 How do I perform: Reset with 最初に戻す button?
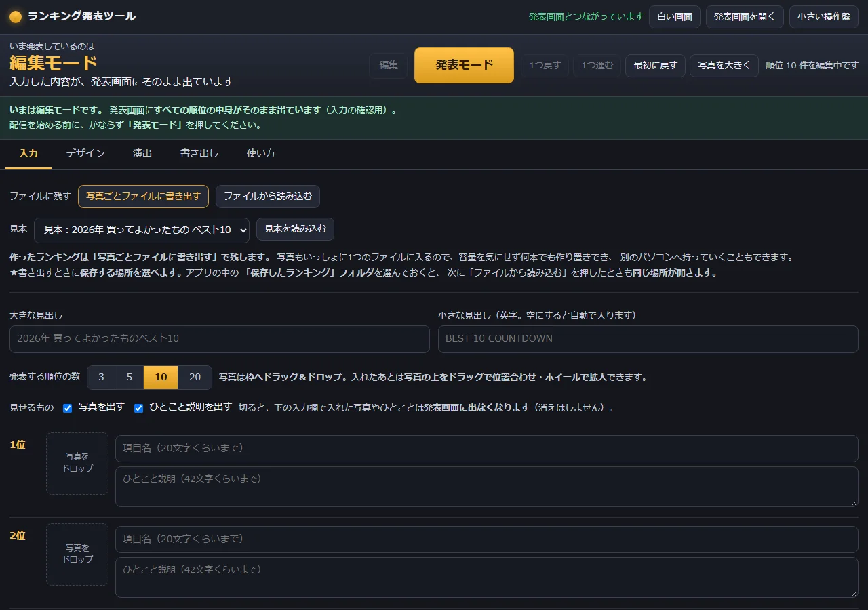tap(655, 66)
